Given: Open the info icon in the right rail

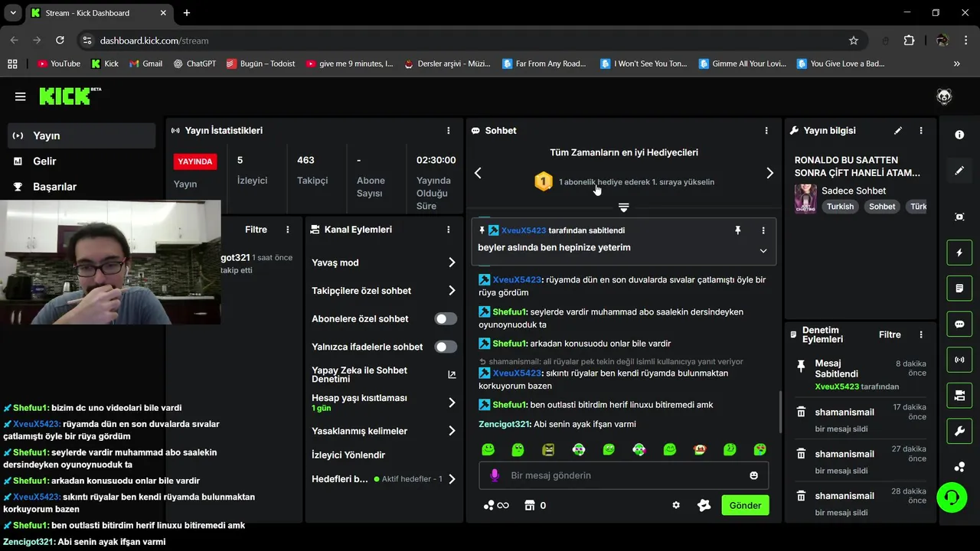Looking at the screenshot, I should pos(959,135).
